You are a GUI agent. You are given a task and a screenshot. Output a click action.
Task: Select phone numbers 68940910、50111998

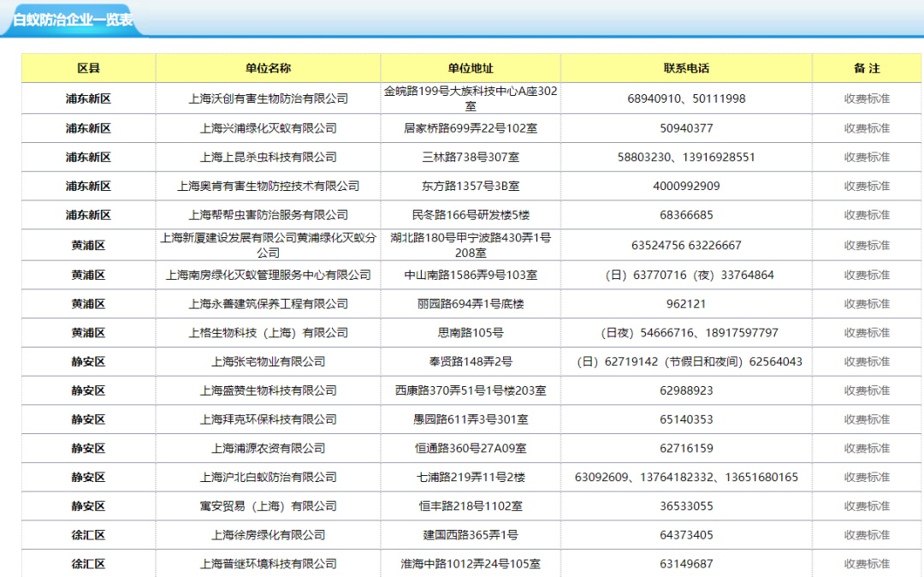point(686,98)
